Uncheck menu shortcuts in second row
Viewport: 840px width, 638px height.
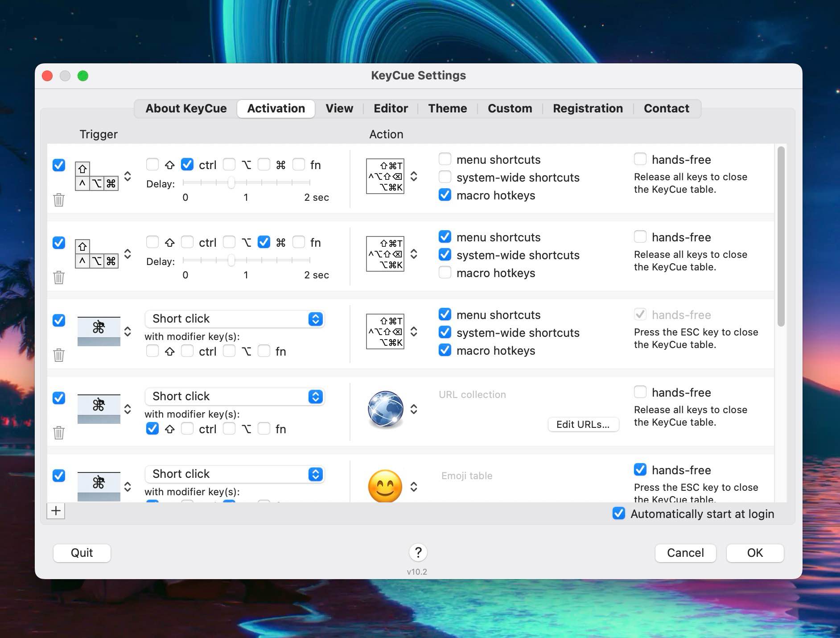tap(445, 237)
